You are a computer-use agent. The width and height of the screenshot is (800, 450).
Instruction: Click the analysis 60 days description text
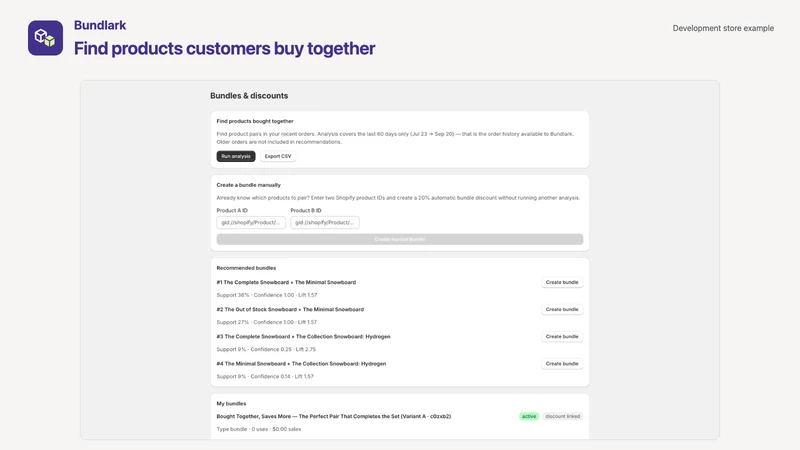pos(395,138)
